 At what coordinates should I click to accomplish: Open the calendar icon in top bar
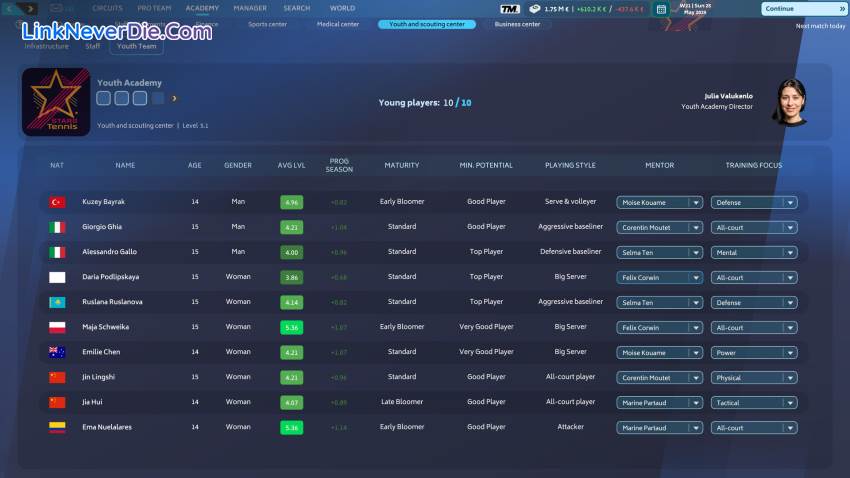click(x=661, y=9)
